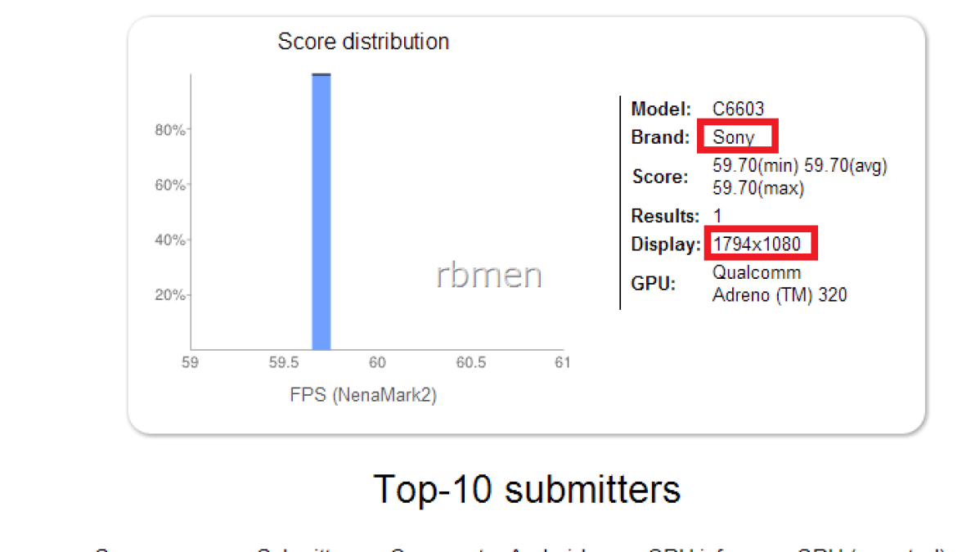The height and width of the screenshot is (552, 980).
Task: Click the 20% y-axis tick label
Action: (x=170, y=295)
